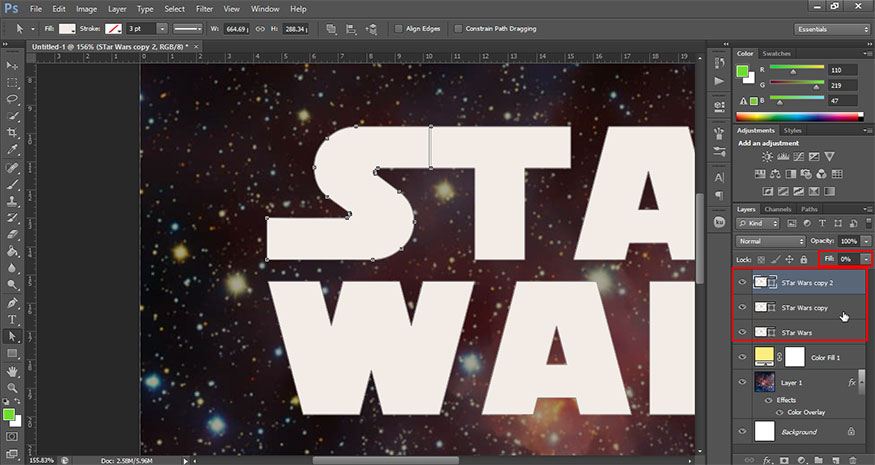Image resolution: width=875 pixels, height=465 pixels.
Task: Hide the STar Wars copy 2 layer
Action: (742, 282)
